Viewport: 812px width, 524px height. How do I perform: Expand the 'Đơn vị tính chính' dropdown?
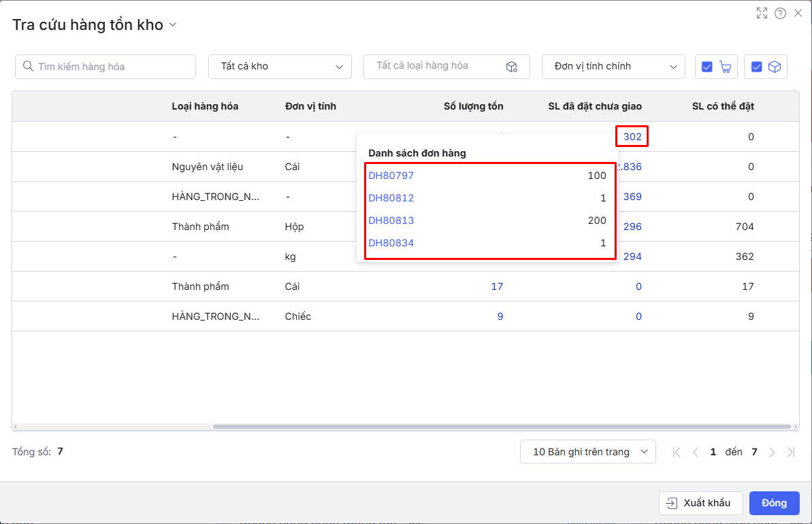[613, 67]
